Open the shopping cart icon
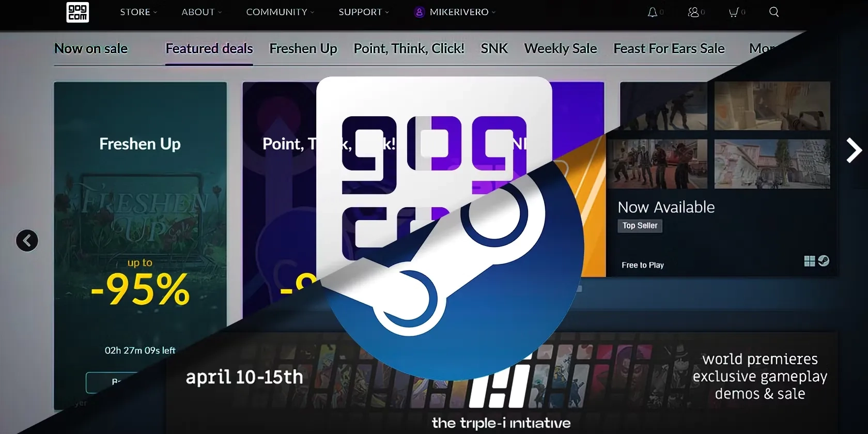 pyautogui.click(x=734, y=12)
